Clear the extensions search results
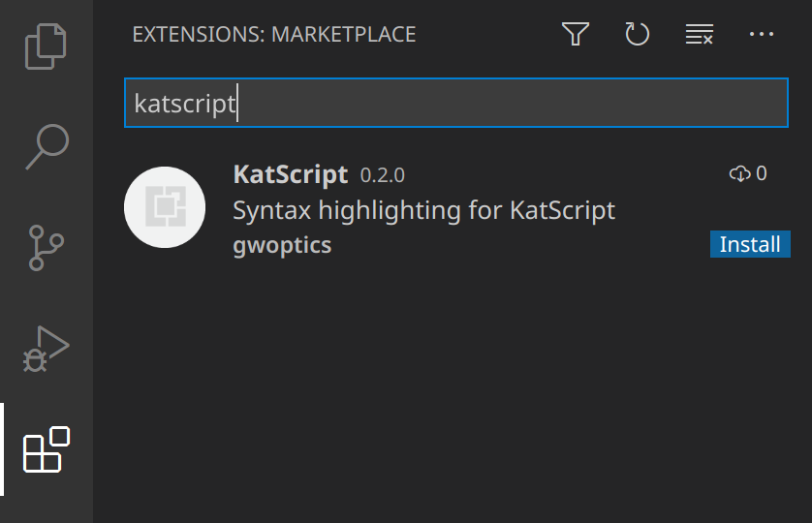The height and width of the screenshot is (523, 812). (699, 35)
